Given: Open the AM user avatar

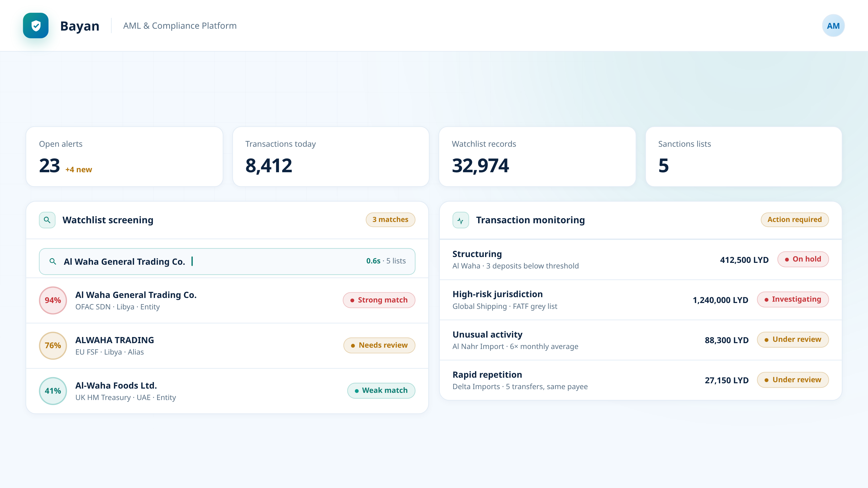Looking at the screenshot, I should tap(833, 26).
